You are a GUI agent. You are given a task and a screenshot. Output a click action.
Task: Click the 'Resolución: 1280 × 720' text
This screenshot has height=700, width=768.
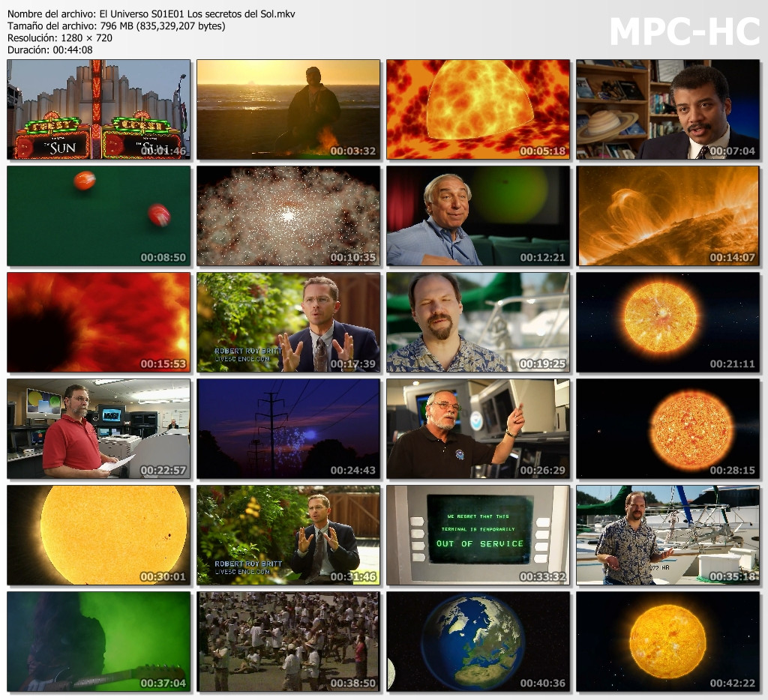(60, 37)
